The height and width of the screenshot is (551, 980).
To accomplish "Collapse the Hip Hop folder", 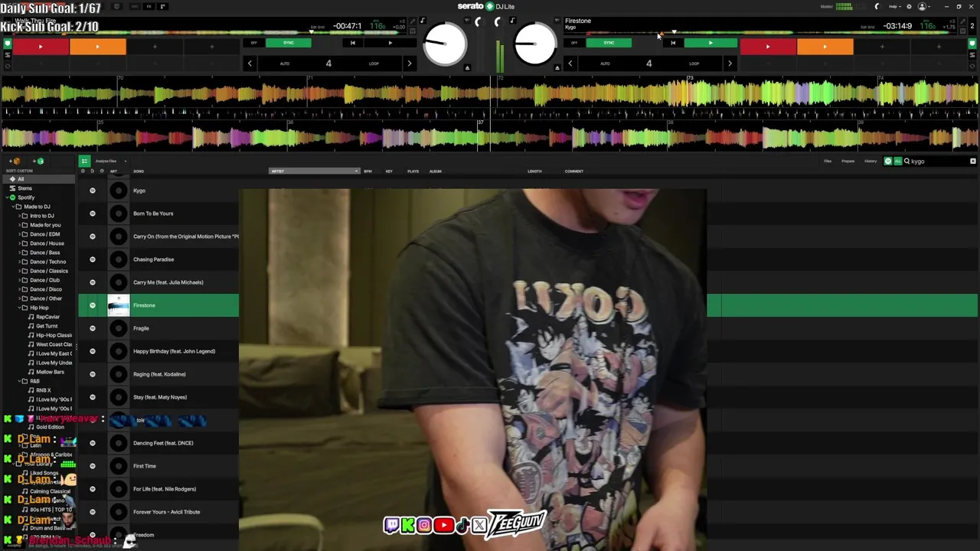I will [18, 308].
